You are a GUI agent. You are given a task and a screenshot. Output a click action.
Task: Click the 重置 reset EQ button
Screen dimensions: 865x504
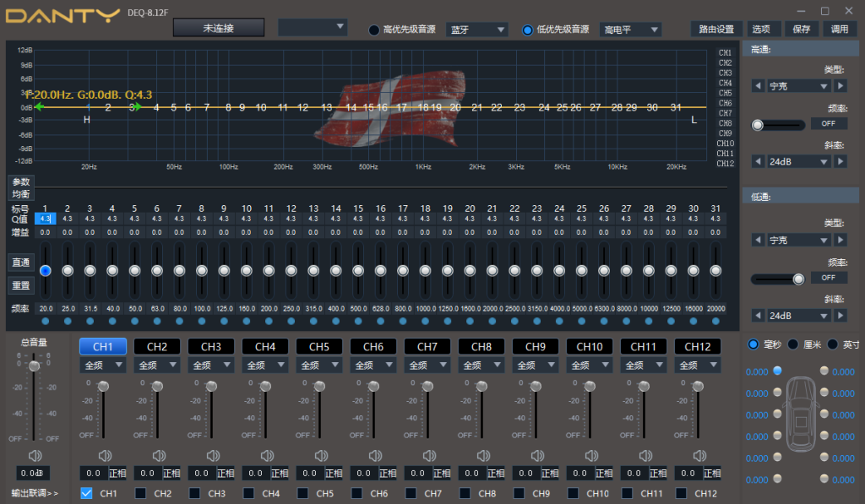21,285
